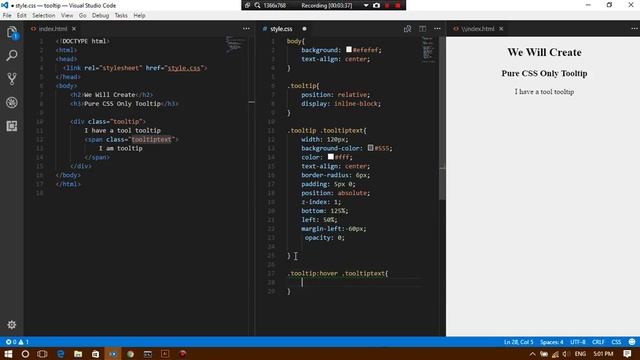Select the UTF-8 encoding indicator
Image resolution: width=640 pixels, height=360 pixels.
(x=578, y=342)
